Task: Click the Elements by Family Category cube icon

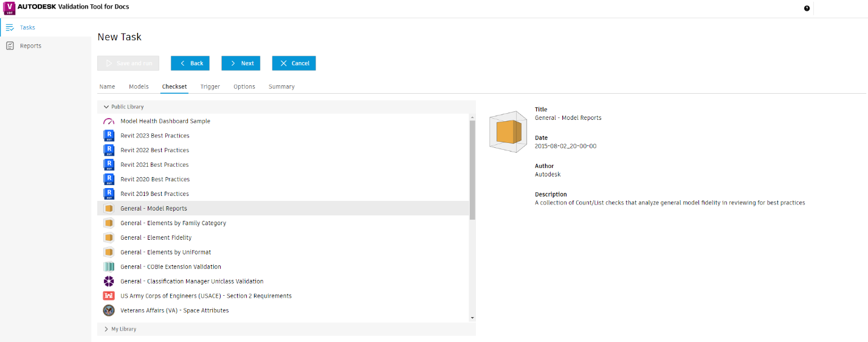Action: (x=109, y=223)
